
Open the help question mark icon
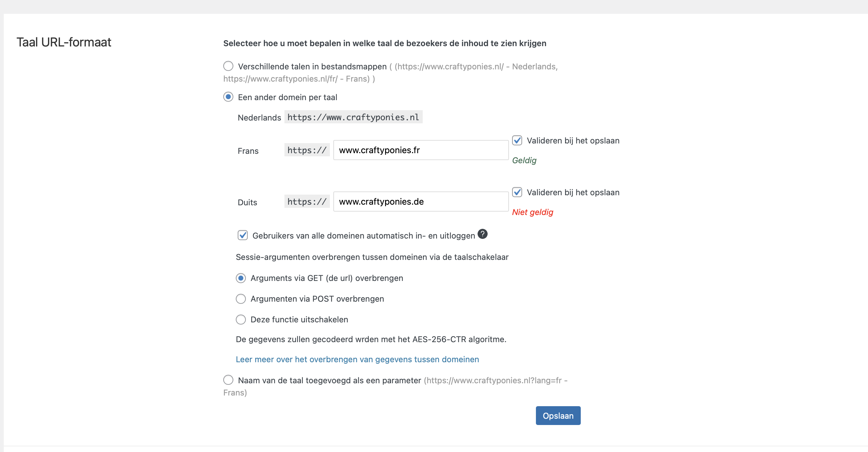(x=482, y=234)
